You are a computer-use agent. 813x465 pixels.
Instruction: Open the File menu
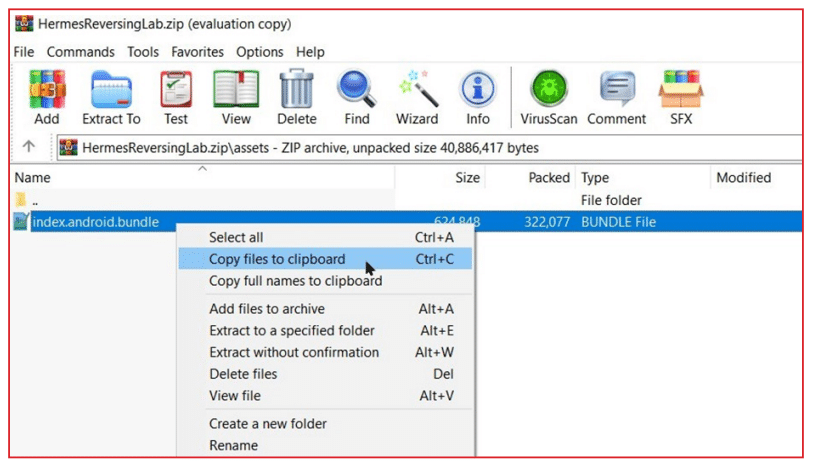24,52
